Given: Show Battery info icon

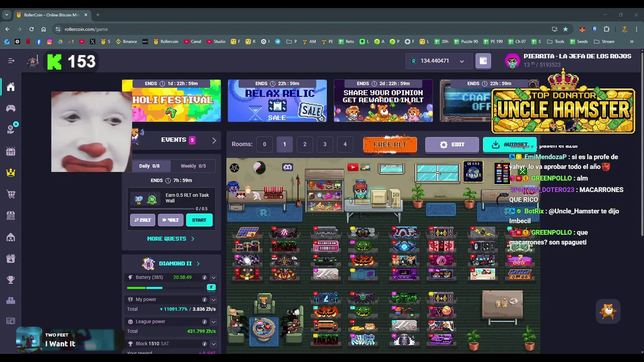Looking at the screenshot, I should click(x=204, y=278).
